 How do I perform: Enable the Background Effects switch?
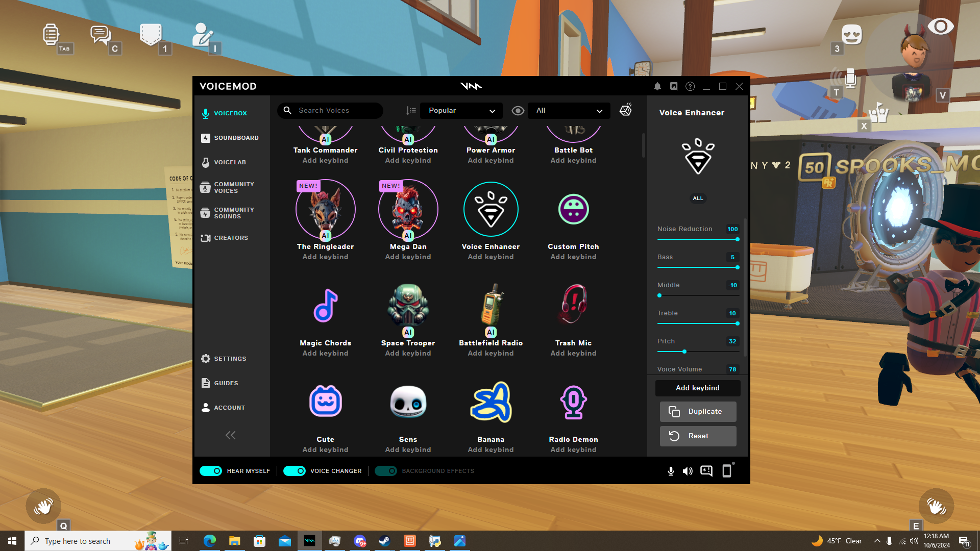(x=386, y=471)
